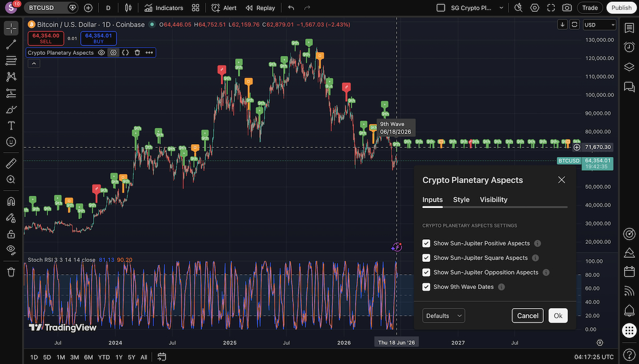Select the crosshair cursor tool
Viewport: 639px width, 364px height.
pyautogui.click(x=11, y=28)
